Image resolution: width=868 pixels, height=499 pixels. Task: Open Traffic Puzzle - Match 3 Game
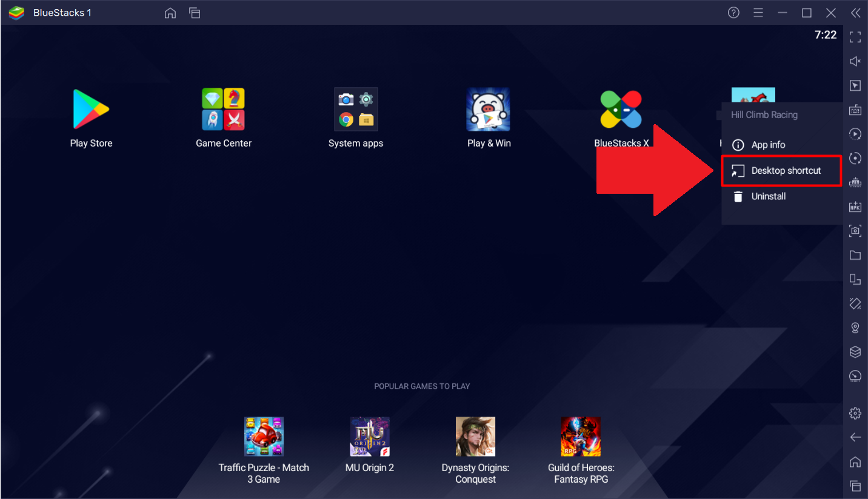click(x=264, y=437)
